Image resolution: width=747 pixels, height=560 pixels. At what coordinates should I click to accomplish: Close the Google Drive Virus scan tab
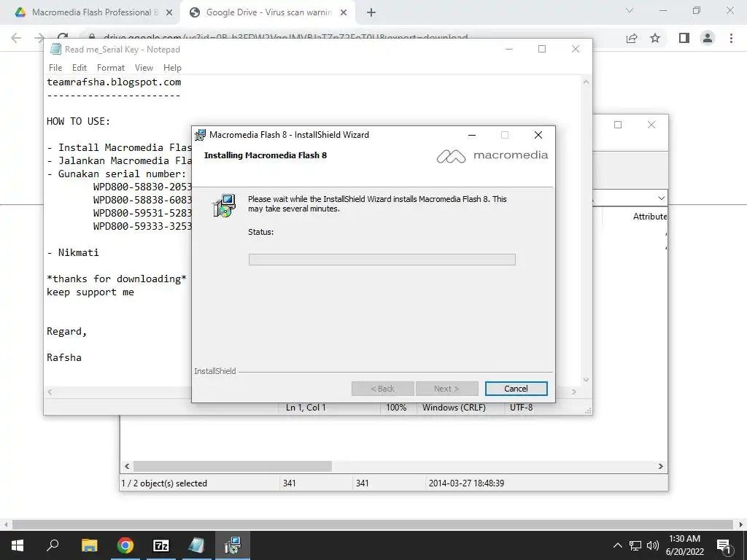344,13
